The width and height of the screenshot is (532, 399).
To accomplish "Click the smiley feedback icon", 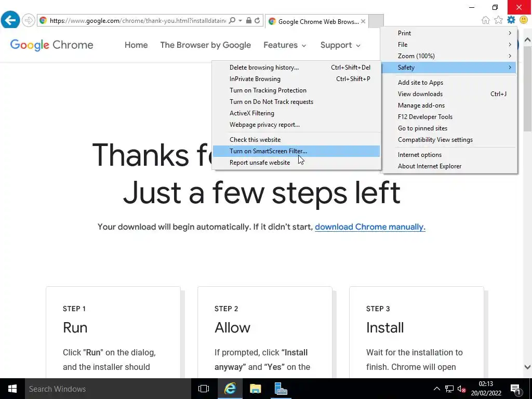I will 524,20.
